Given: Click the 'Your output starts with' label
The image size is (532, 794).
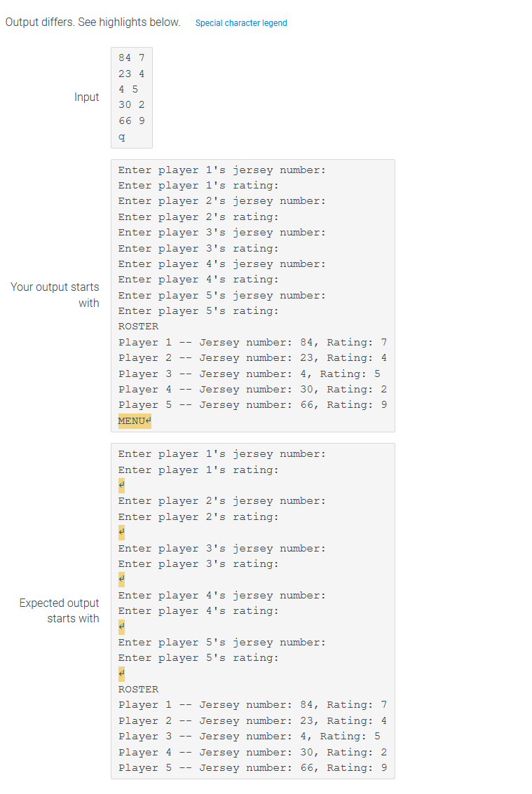Looking at the screenshot, I should coord(55,295).
